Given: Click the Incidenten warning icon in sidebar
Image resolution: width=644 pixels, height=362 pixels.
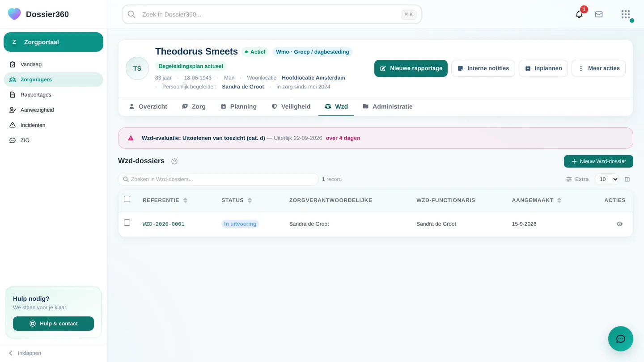Looking at the screenshot, I should (x=13, y=125).
